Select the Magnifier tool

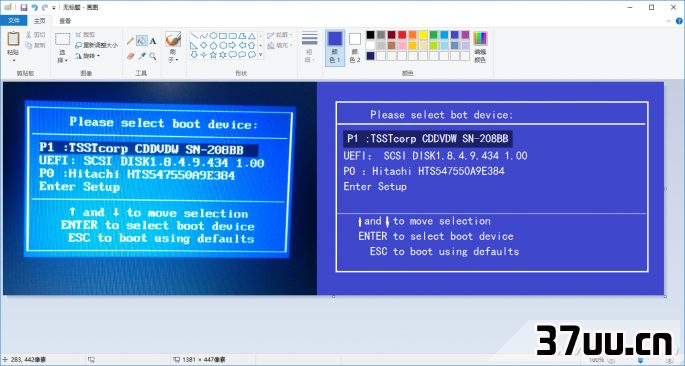tap(153, 56)
